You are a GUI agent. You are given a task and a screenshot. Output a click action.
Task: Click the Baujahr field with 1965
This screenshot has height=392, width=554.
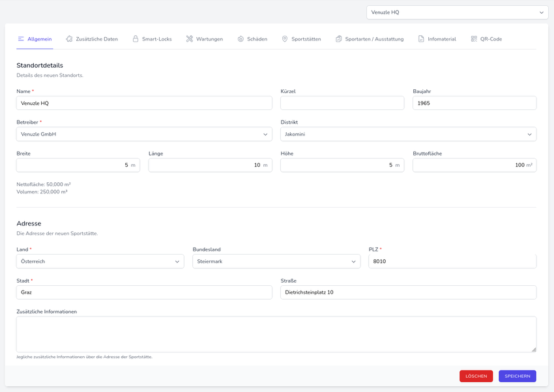(x=474, y=103)
